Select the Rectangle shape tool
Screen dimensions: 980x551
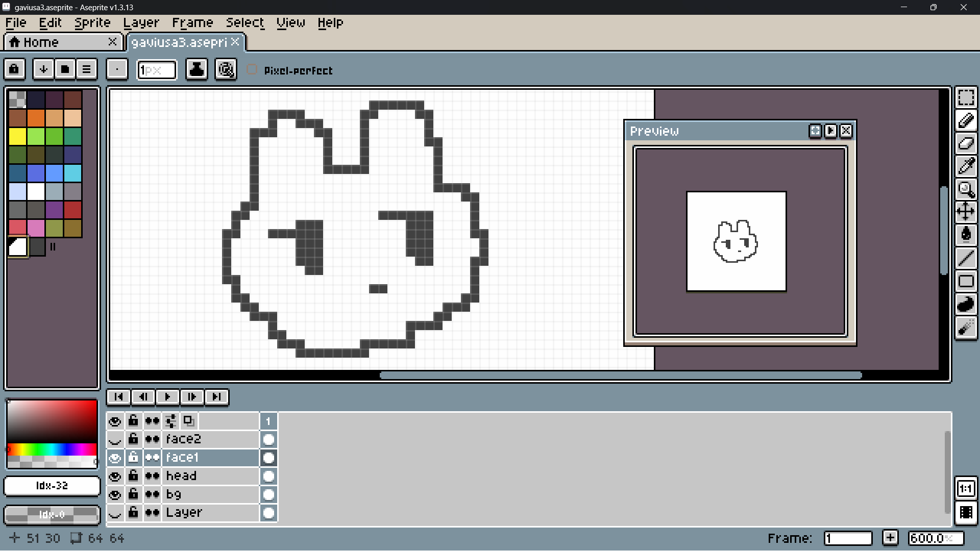click(x=966, y=281)
